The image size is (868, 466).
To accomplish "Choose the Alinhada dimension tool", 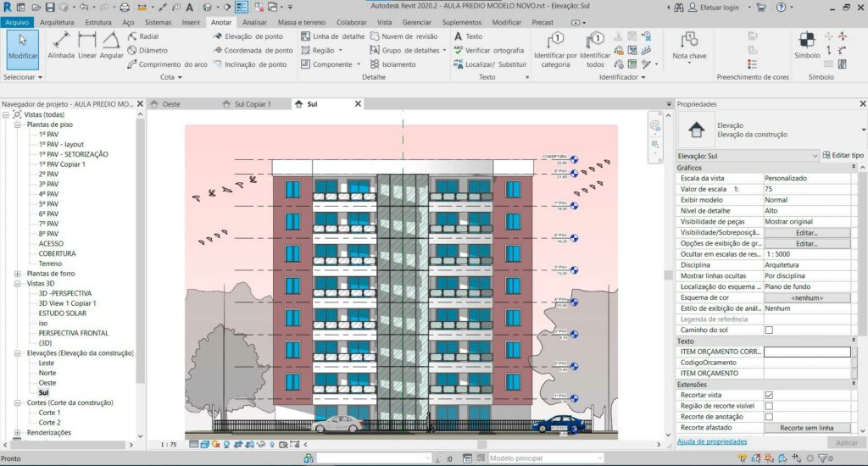I will point(61,46).
